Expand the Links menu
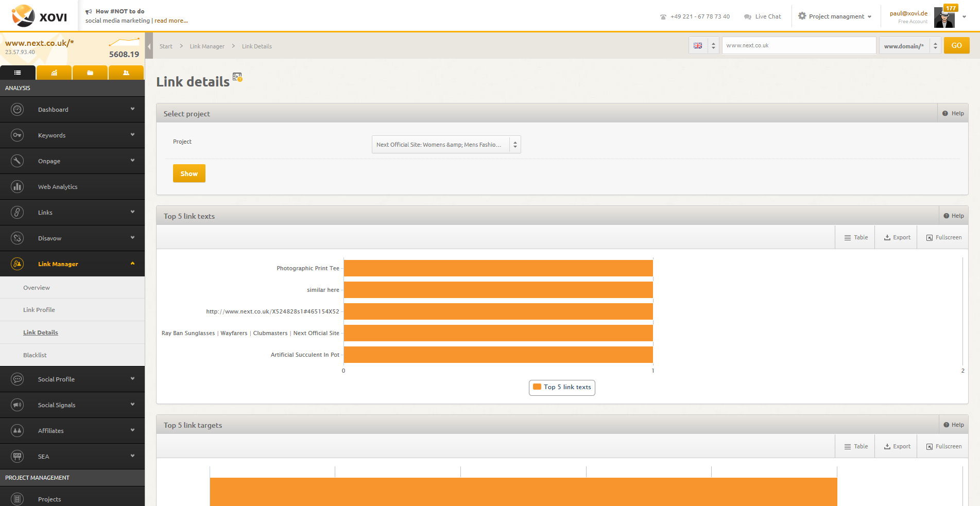980x506 pixels. [x=132, y=212]
